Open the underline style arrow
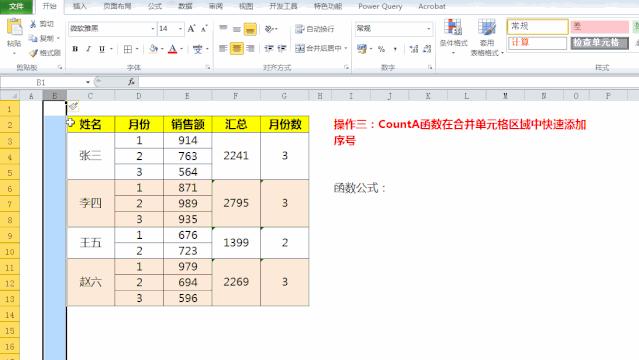Image resolution: width=639 pixels, height=360 pixels. click(111, 49)
